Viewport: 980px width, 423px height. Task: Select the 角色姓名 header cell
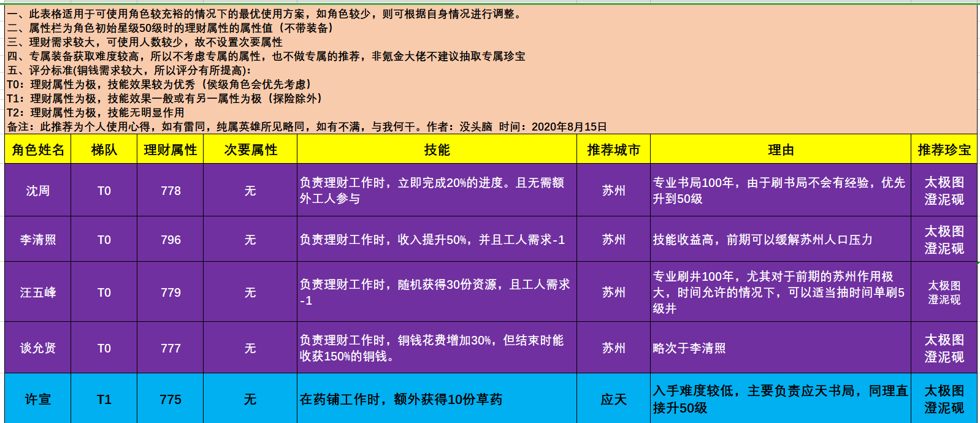coord(38,150)
